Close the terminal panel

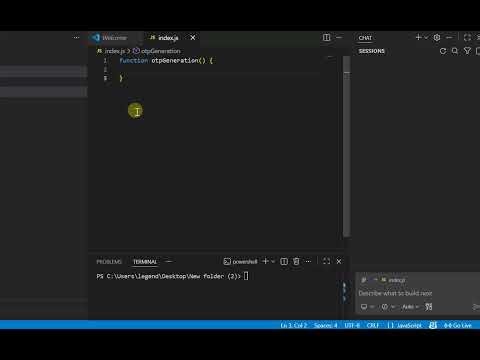(339, 262)
